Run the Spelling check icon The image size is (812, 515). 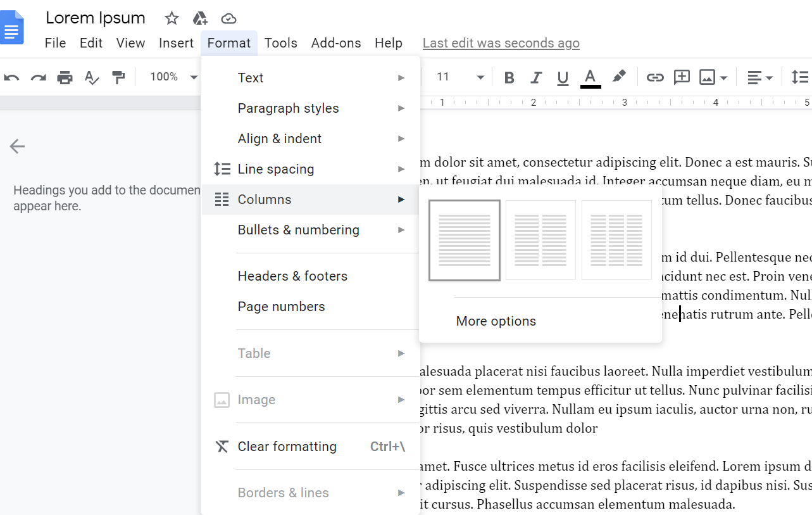92,77
